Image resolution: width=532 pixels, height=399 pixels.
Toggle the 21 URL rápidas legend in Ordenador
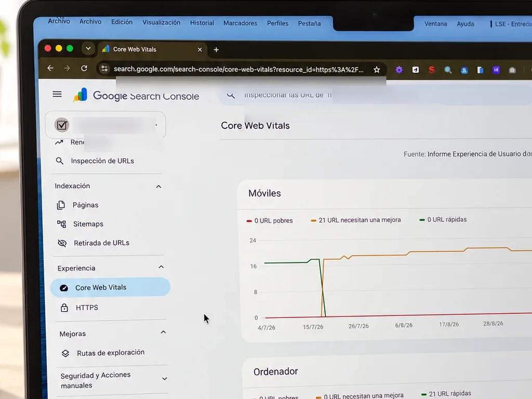[x=446, y=394]
